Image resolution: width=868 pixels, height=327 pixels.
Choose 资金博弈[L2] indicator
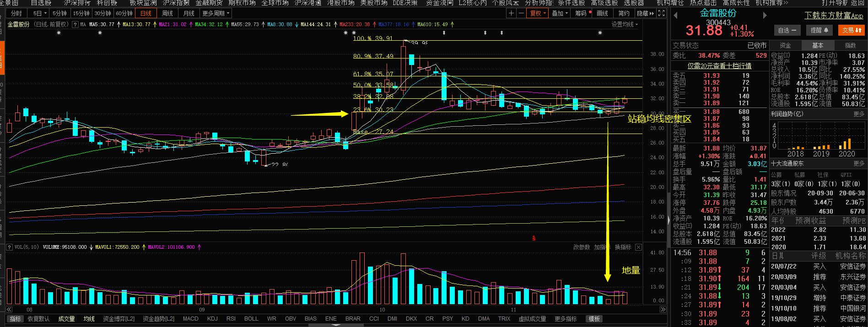[x=119, y=319]
